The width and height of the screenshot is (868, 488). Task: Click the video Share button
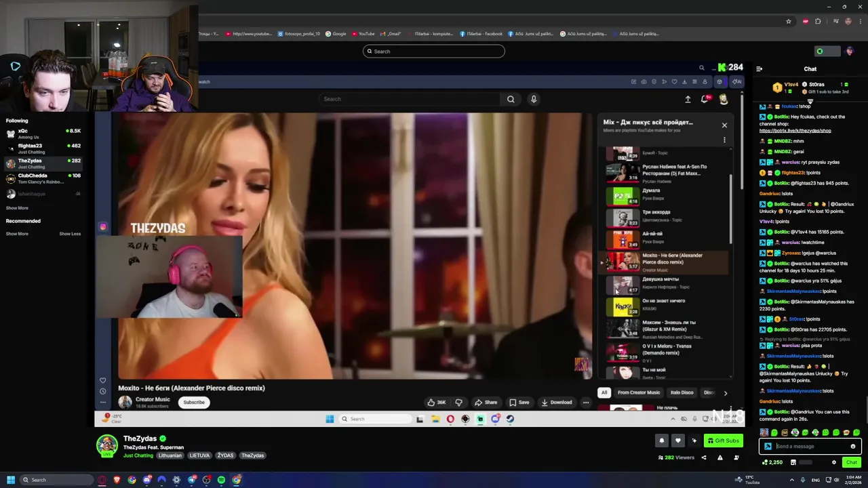(x=486, y=403)
